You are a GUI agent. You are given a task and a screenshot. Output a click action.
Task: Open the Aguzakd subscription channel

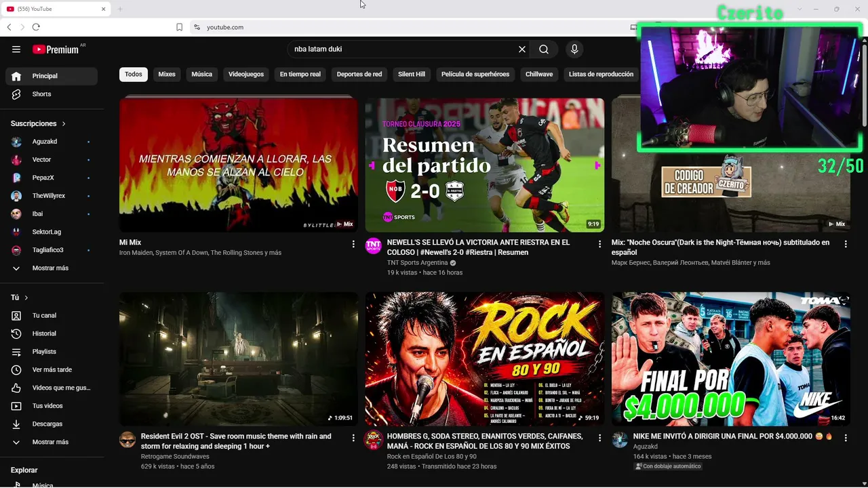tap(52, 142)
